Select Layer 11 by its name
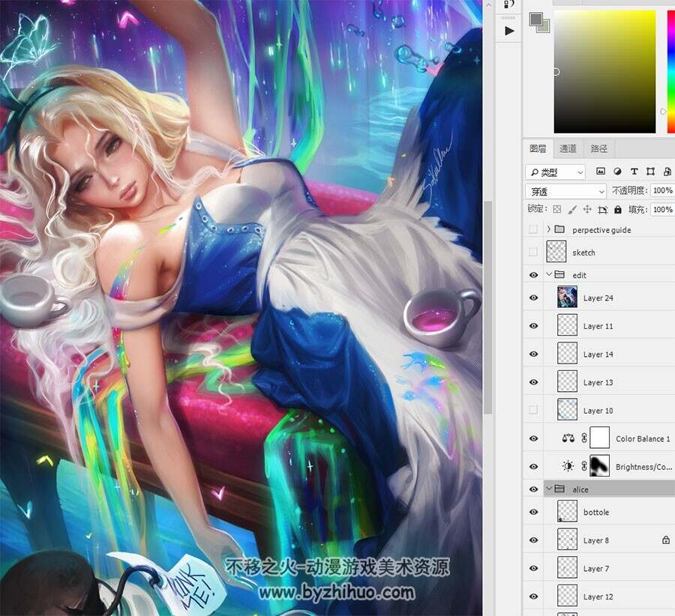 tap(598, 326)
